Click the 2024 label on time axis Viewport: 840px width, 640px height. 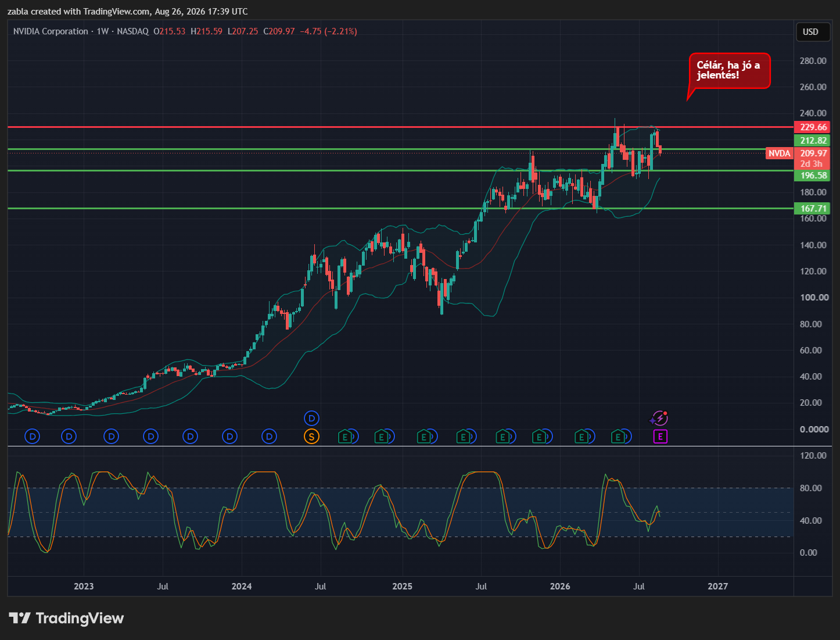click(x=242, y=587)
